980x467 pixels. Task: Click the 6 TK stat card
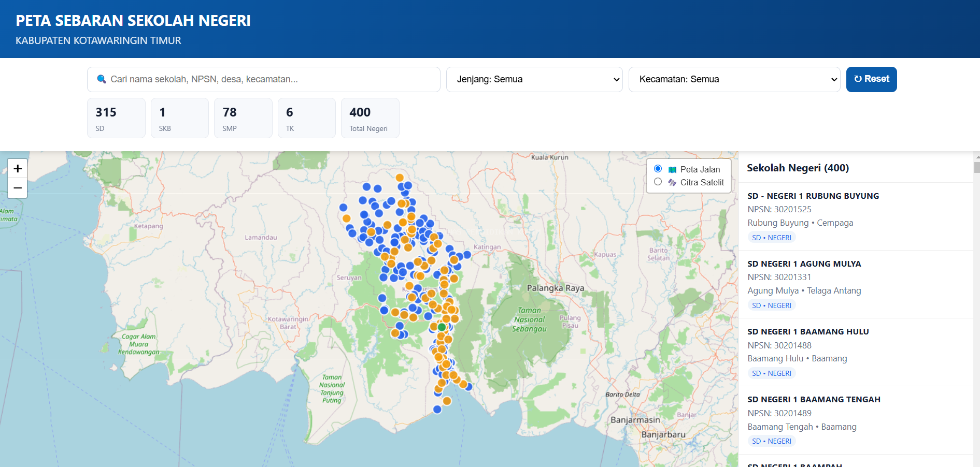pyautogui.click(x=307, y=118)
